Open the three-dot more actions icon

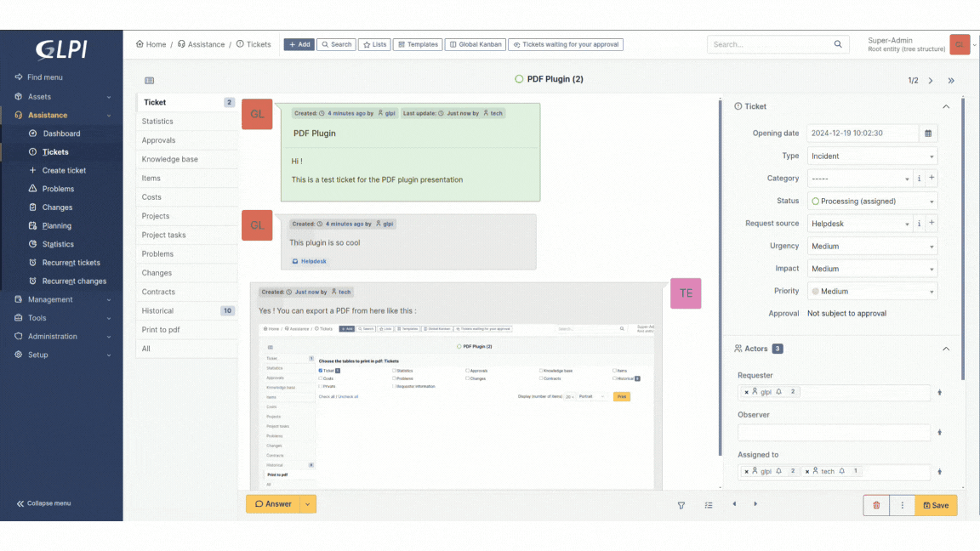tap(902, 505)
